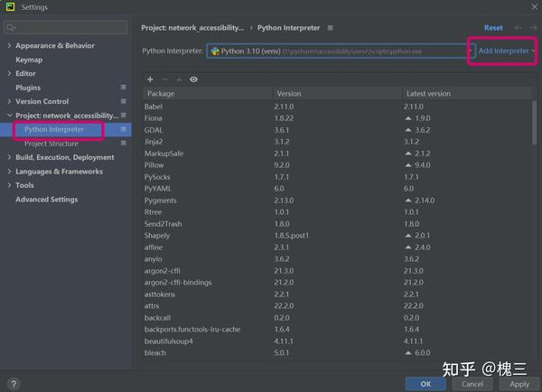Screen dimensions: 542x392
Task: Open Keymap settings page
Action: 29,60
